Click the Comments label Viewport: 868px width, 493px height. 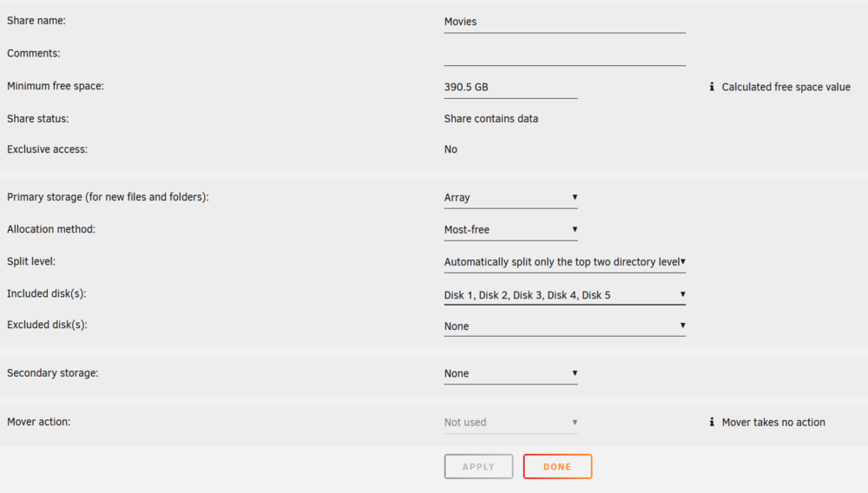[x=33, y=53]
